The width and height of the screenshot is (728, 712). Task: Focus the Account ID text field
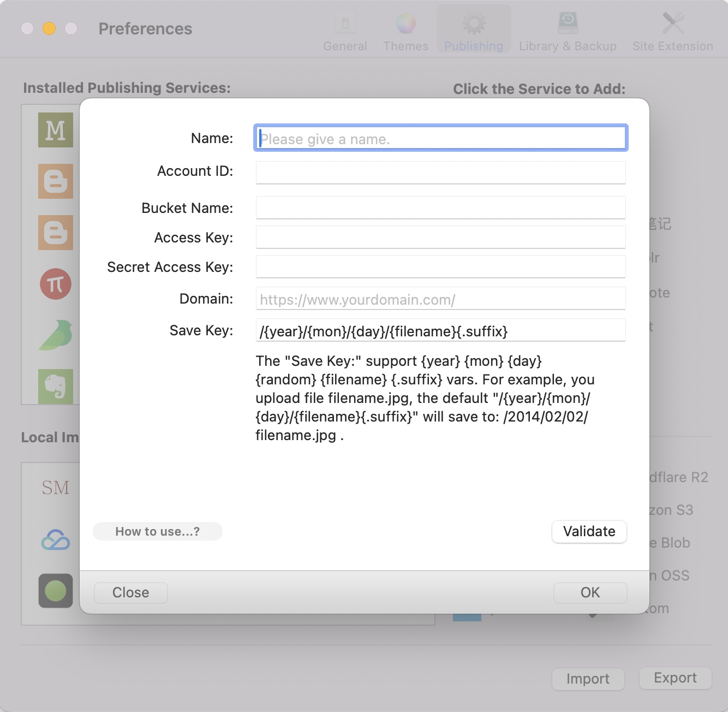(x=440, y=173)
